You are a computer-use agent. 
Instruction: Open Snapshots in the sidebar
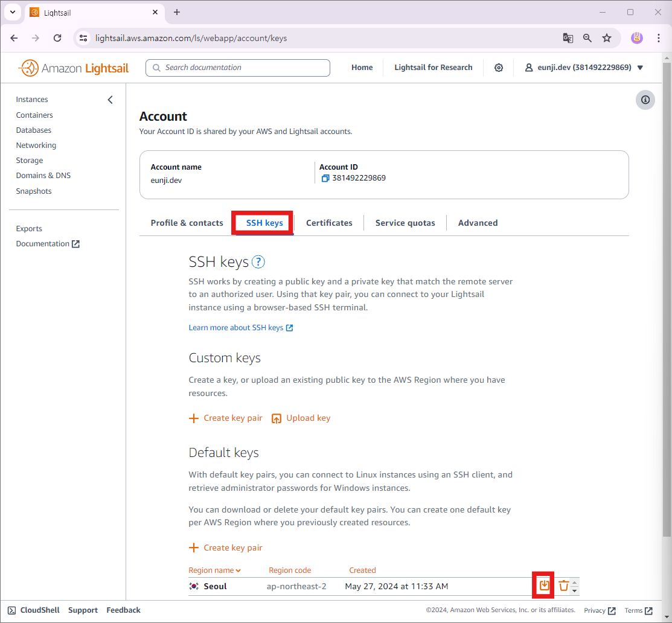(34, 191)
